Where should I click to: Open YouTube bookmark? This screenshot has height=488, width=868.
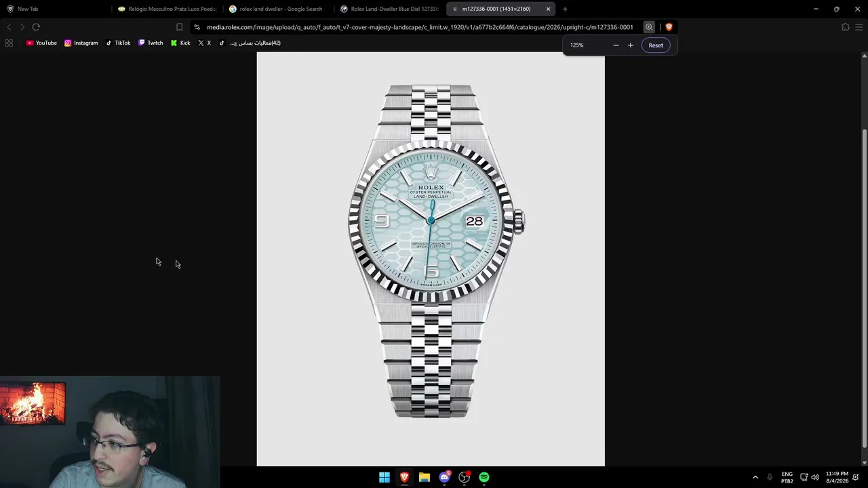pyautogui.click(x=41, y=43)
